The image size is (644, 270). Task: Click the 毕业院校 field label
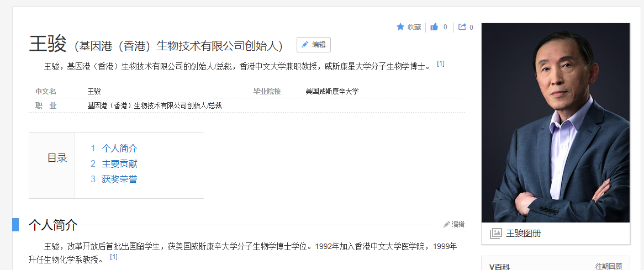click(x=267, y=91)
